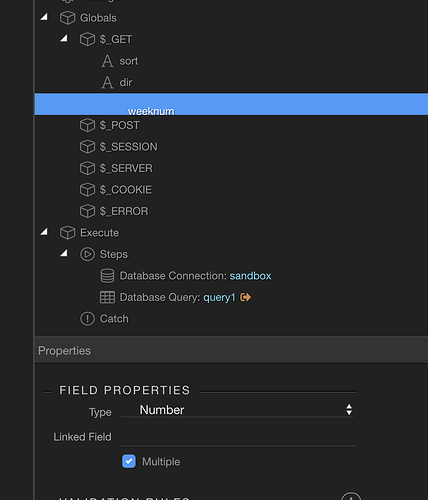Click the orange output arrow next to query1
The height and width of the screenshot is (500, 428).
[x=246, y=297]
